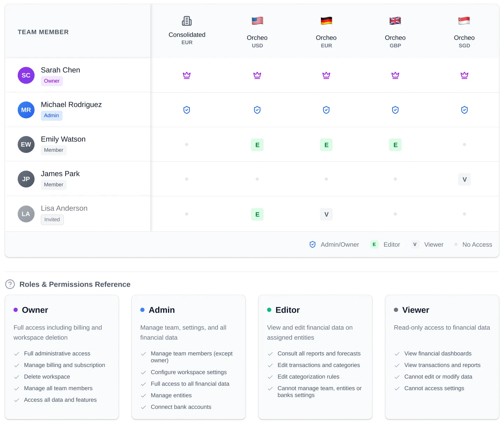The height and width of the screenshot is (427, 504).
Task: Click the Consolidated building icon
Action: (187, 21)
